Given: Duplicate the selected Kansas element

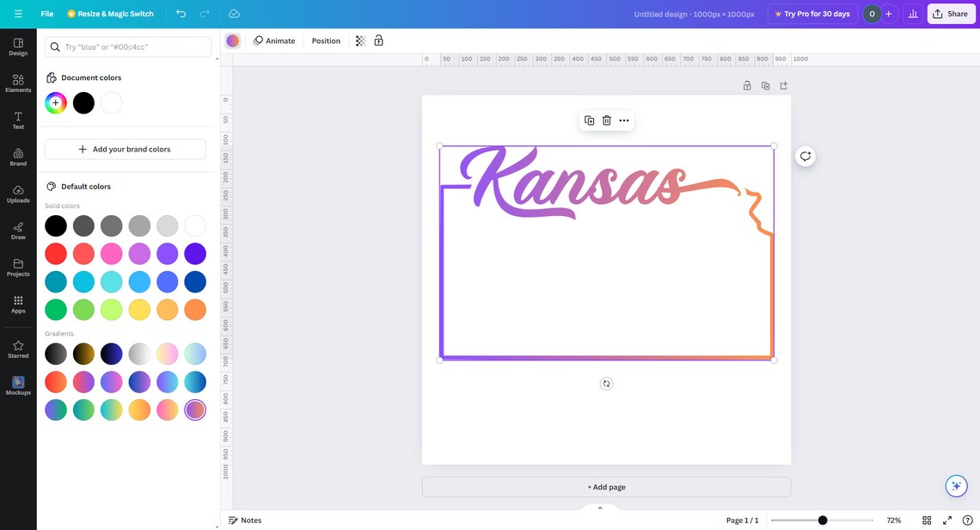Looking at the screenshot, I should tap(588, 120).
